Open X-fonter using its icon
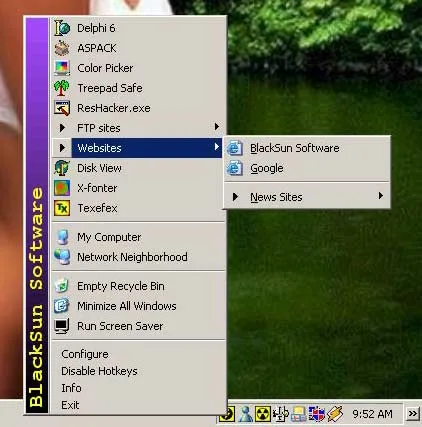The image size is (422, 427). (x=62, y=188)
